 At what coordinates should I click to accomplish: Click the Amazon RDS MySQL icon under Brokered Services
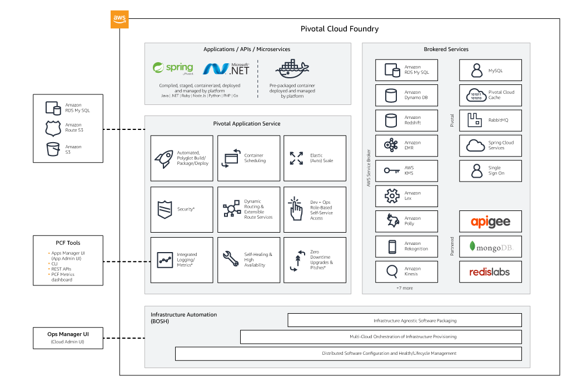coord(393,69)
